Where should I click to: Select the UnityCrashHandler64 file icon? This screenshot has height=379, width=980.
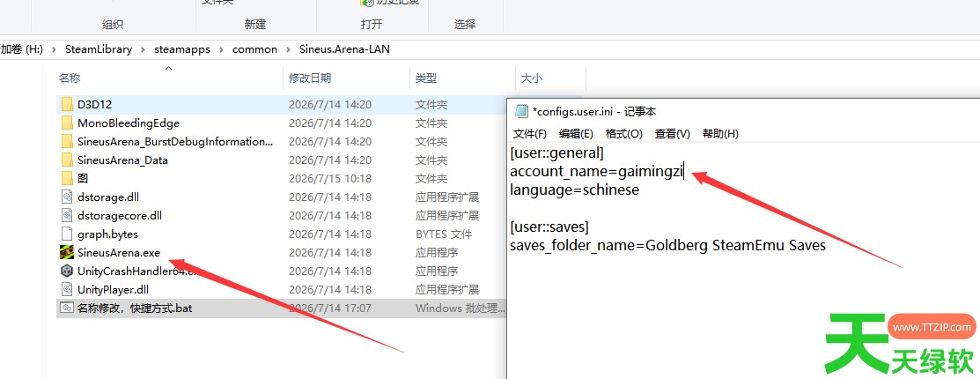click(67, 271)
